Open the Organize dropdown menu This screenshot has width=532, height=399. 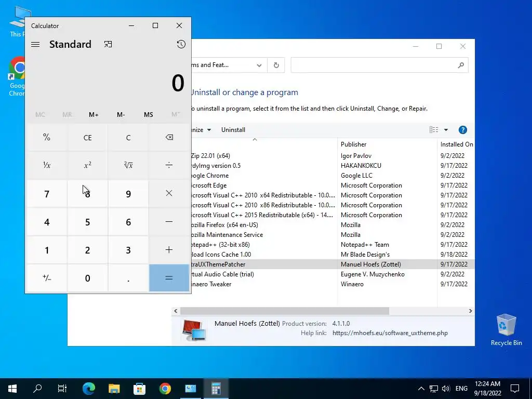tap(202, 130)
